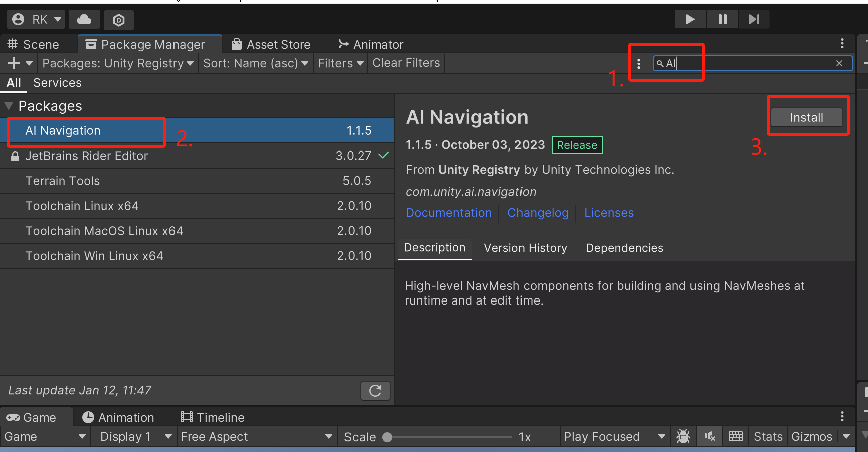The height and width of the screenshot is (452, 868).
Task: Click the add package plus icon
Action: coord(14,63)
